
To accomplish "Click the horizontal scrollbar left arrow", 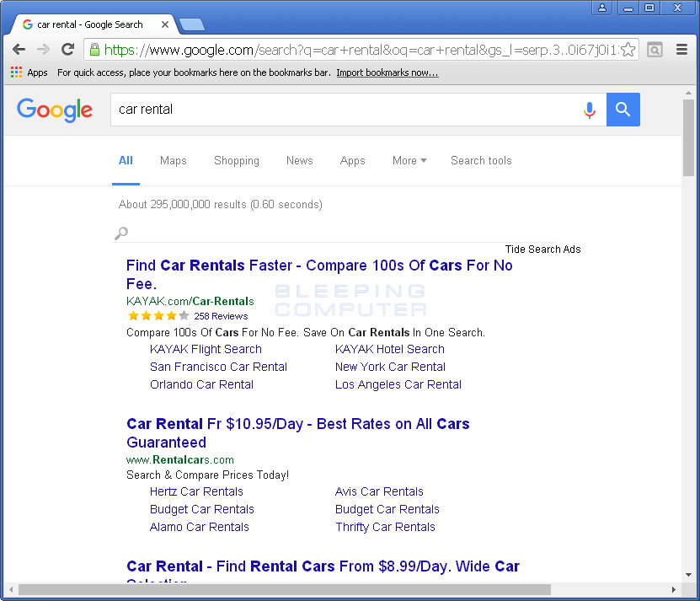I will tap(11, 590).
